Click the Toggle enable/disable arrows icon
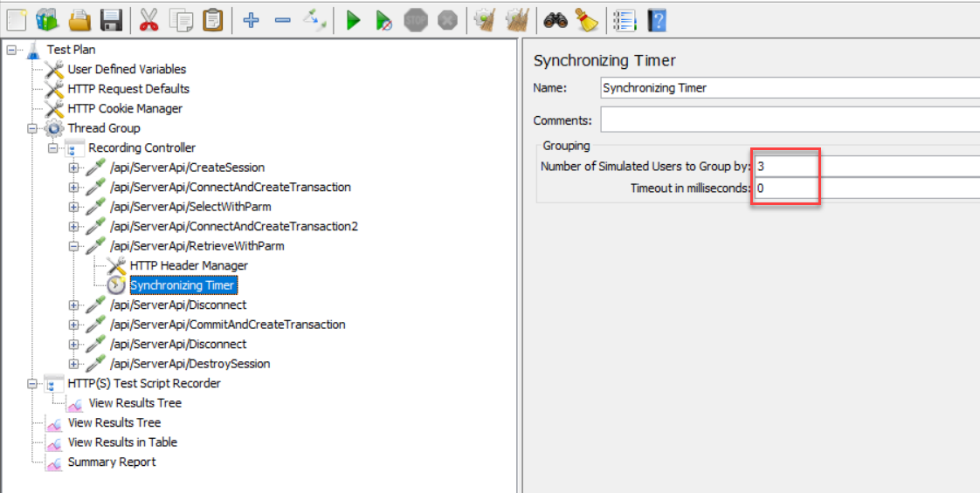980x493 pixels. click(314, 19)
